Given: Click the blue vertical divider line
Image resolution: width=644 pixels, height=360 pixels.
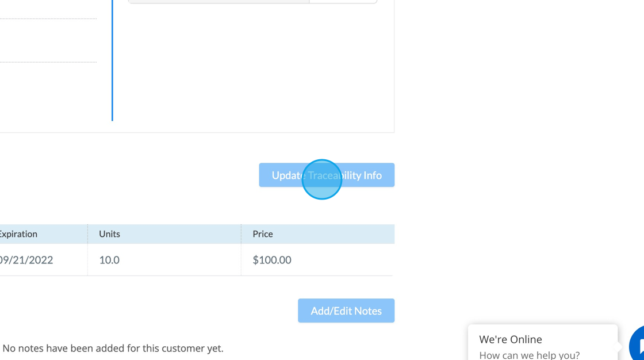Looking at the screenshot, I should 112,60.
